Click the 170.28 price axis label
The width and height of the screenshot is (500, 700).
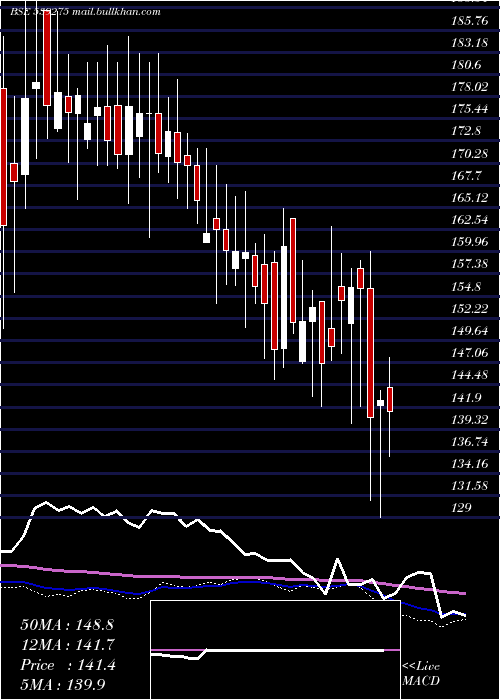[470, 154]
